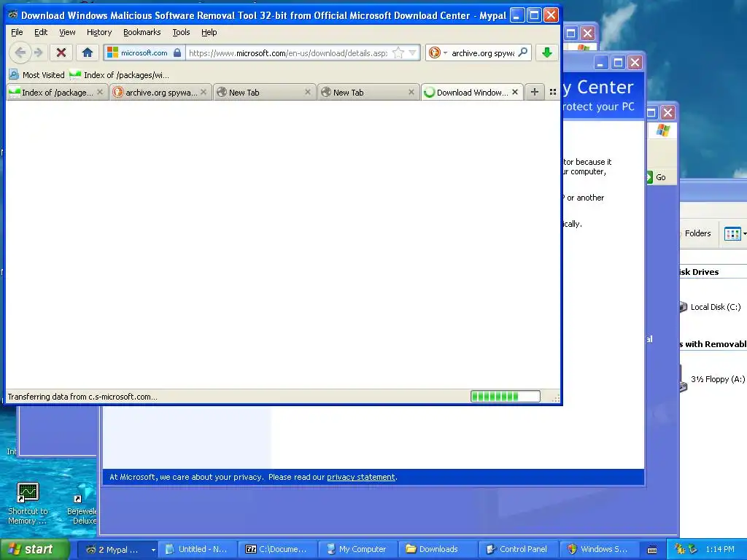Switch to Control Panel taskbar item
Viewport: 747px width, 560px height.
[519, 550]
